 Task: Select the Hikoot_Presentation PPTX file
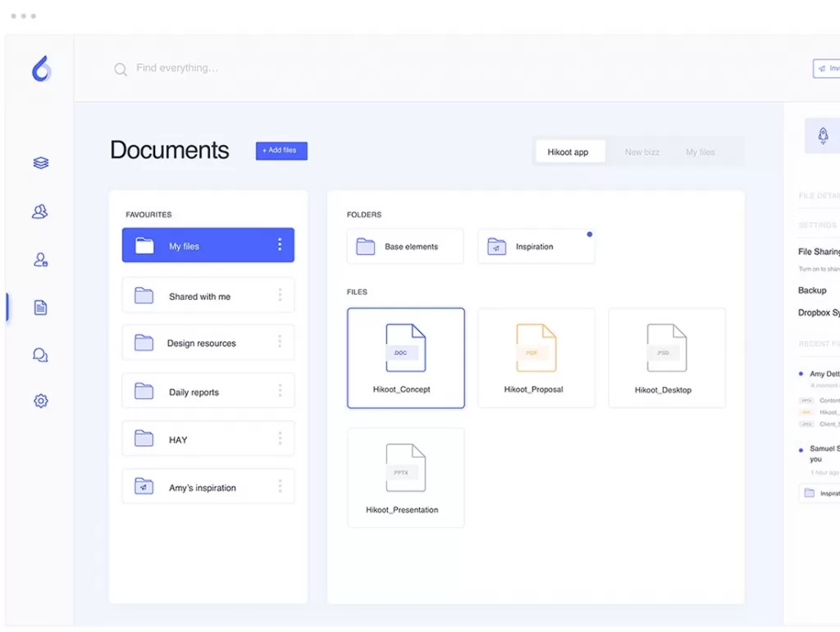(405, 478)
